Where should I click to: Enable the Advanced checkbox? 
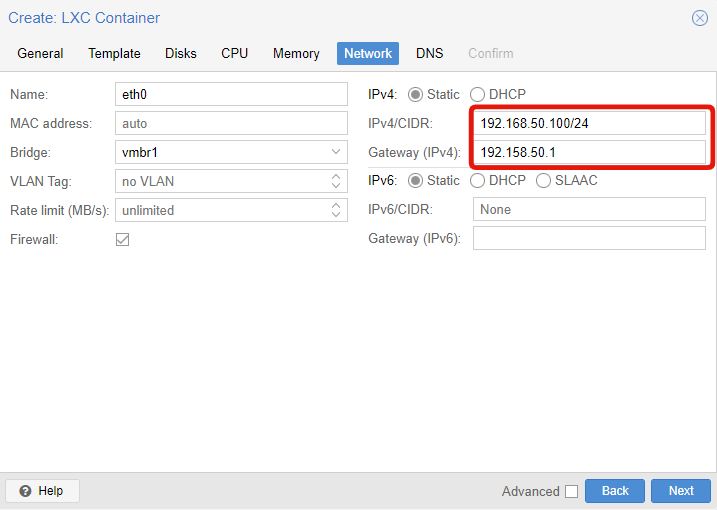tap(571, 491)
